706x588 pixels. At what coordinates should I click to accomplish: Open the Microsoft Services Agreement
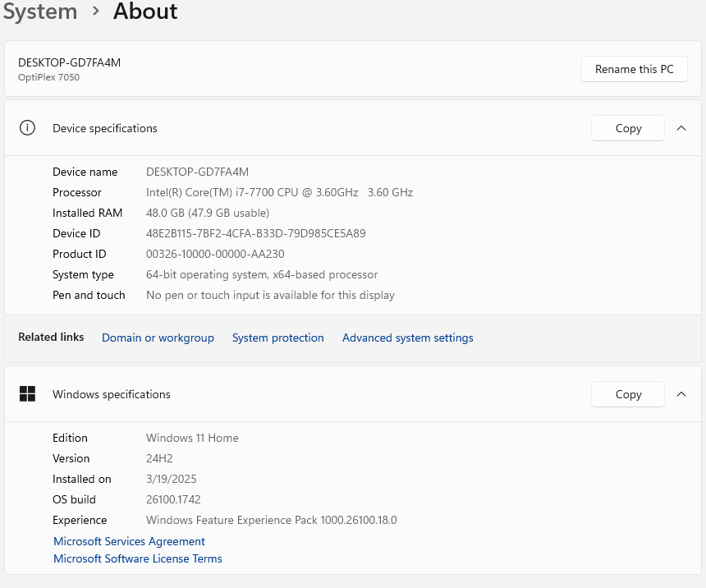[129, 541]
